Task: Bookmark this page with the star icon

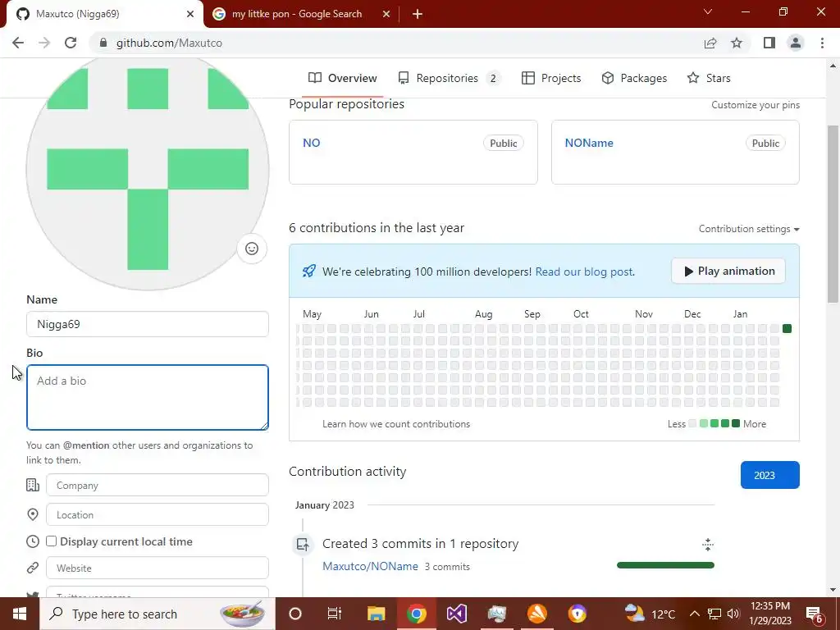Action: tap(737, 43)
